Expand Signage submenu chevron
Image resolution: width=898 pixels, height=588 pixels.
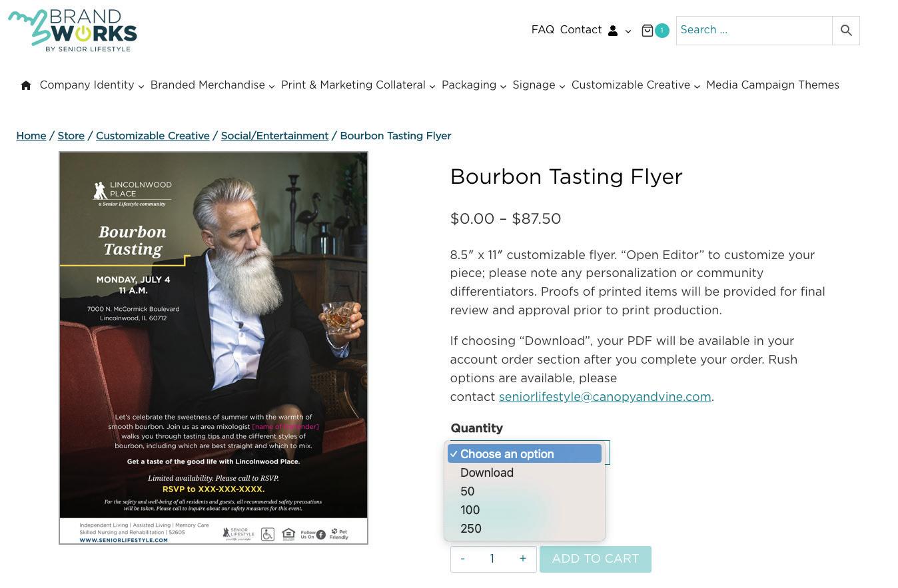coord(562,86)
